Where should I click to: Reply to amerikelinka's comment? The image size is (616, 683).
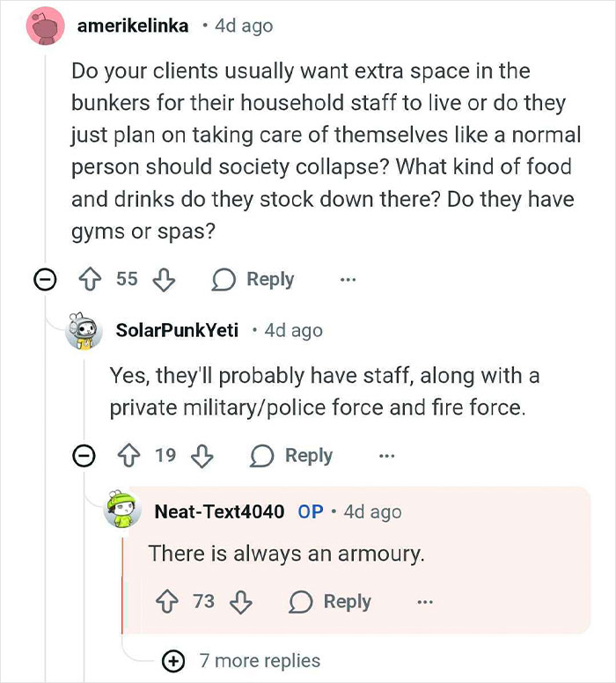[x=253, y=279]
